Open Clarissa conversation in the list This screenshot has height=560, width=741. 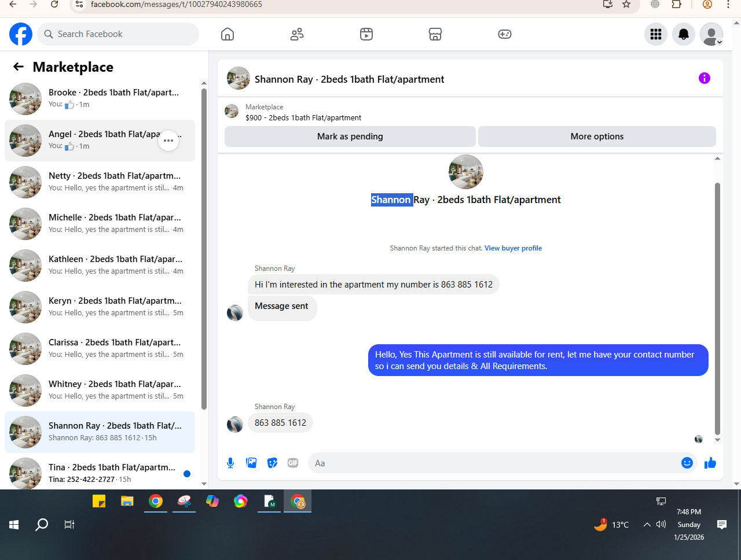[x=100, y=349]
